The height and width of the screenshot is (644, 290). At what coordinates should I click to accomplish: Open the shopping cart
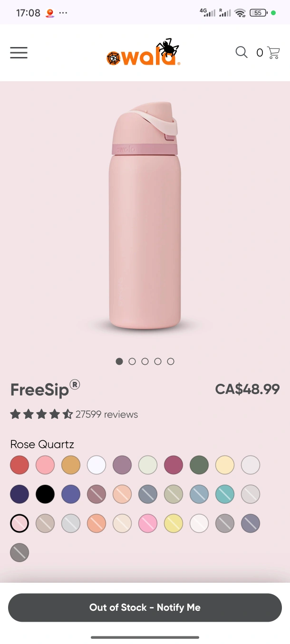click(273, 53)
